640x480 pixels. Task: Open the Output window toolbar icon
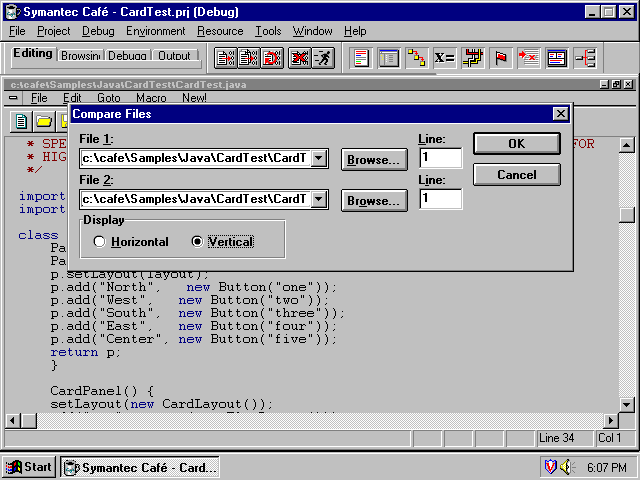pos(557,58)
